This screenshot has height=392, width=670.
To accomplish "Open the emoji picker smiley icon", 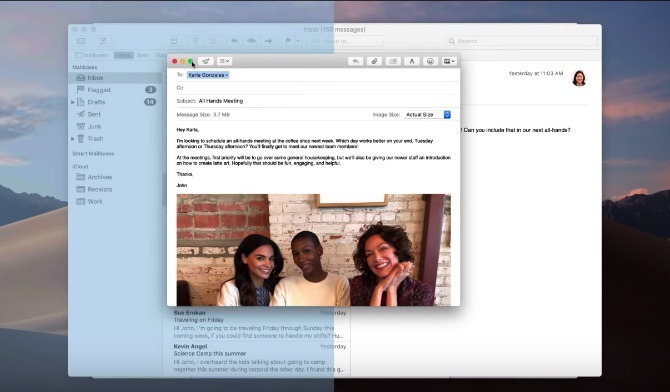I will (x=430, y=61).
